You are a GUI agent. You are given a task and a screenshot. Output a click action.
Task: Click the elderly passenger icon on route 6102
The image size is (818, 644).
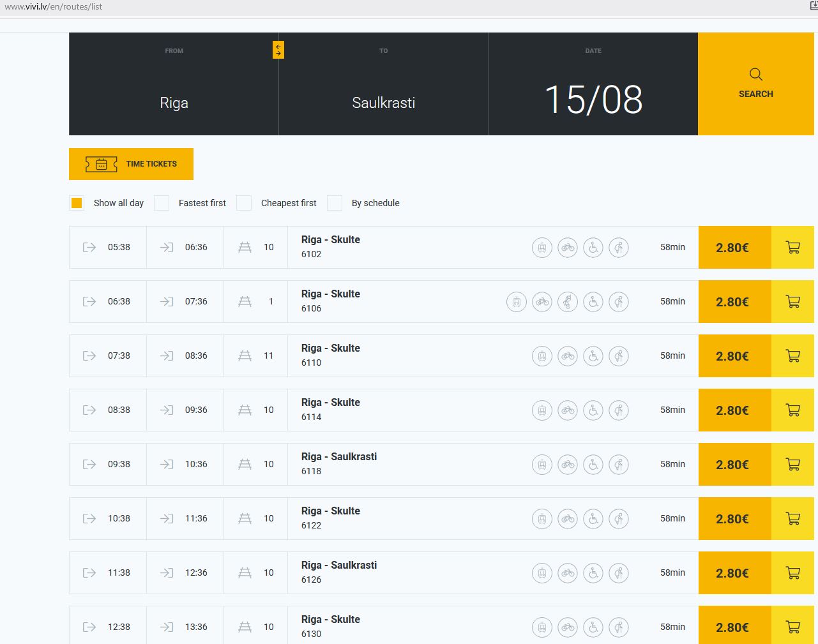[x=619, y=248]
